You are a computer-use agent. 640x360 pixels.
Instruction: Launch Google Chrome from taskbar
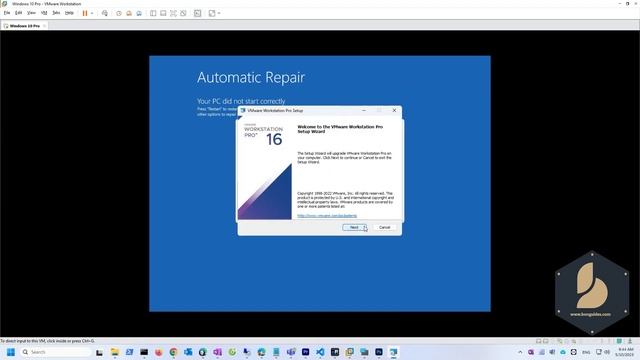173,352
